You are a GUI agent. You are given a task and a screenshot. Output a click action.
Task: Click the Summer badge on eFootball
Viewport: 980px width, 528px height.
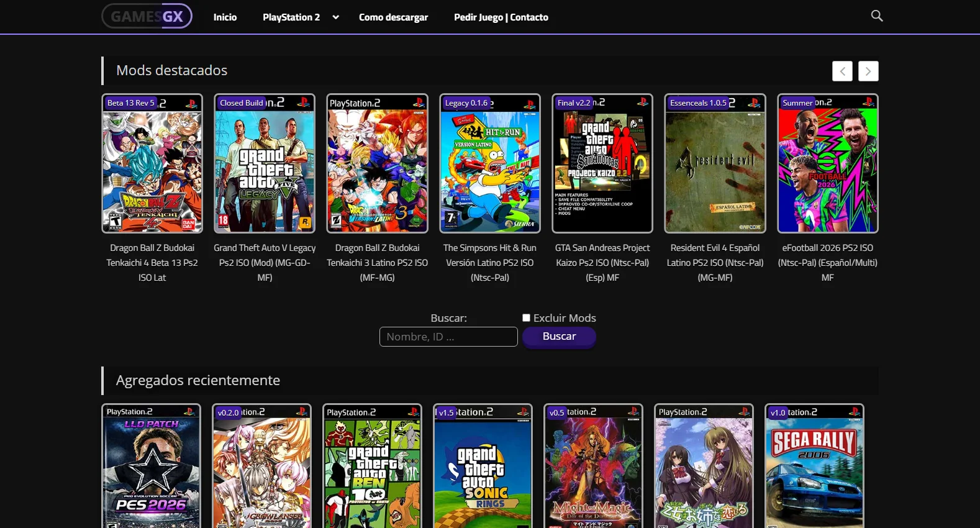(x=797, y=103)
